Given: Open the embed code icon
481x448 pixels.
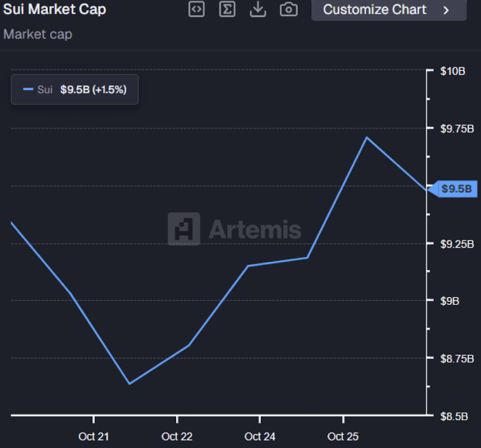Looking at the screenshot, I should click(x=197, y=9).
